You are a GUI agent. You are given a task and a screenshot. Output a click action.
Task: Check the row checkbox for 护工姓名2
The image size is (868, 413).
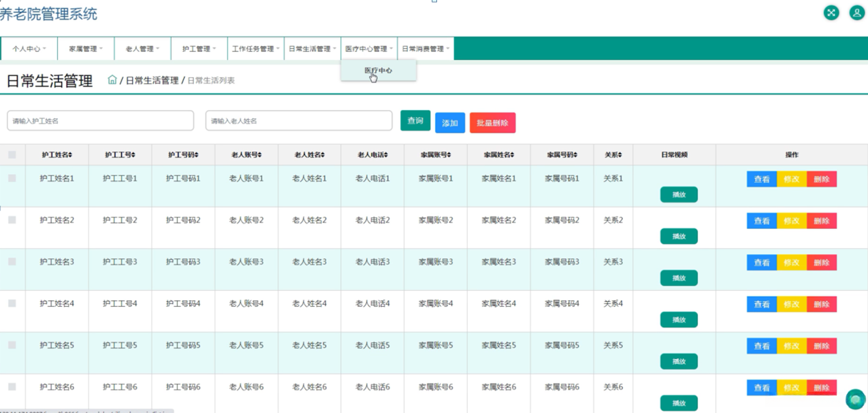pyautogui.click(x=12, y=220)
